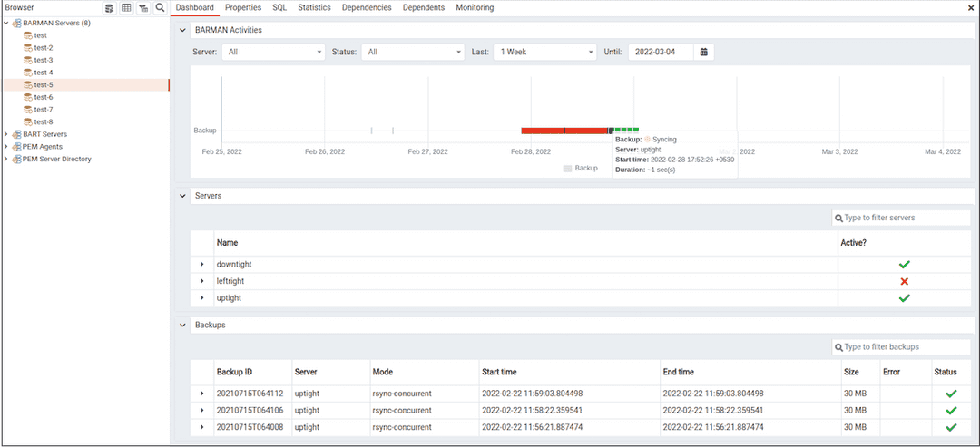The width and height of the screenshot is (980, 447).
Task: Click the red backup bar in timeline
Action: click(563, 131)
